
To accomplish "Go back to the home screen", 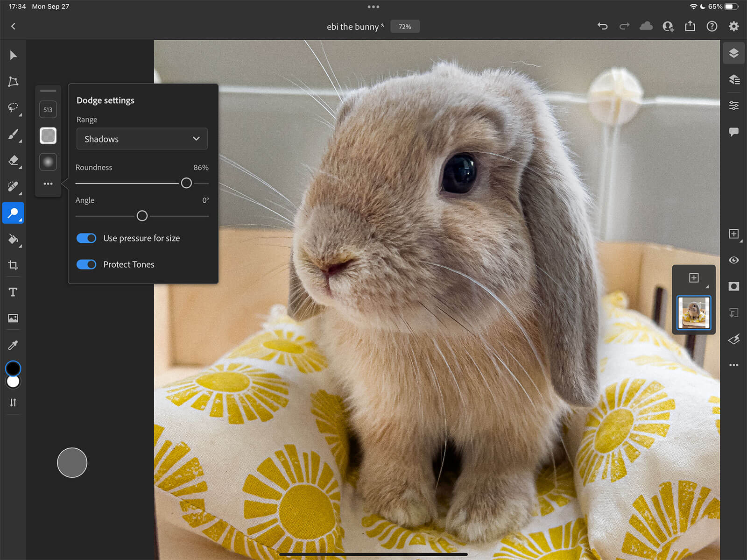I will pos(13,27).
